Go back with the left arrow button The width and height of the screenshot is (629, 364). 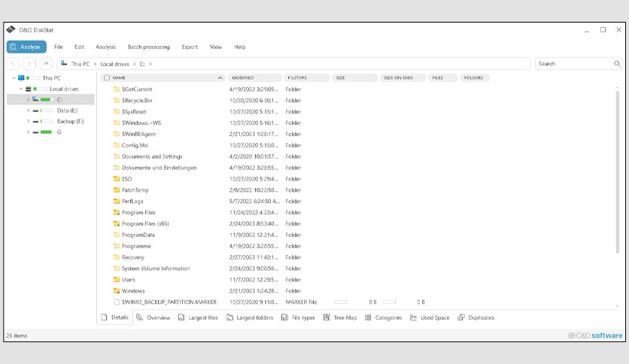tap(13, 63)
